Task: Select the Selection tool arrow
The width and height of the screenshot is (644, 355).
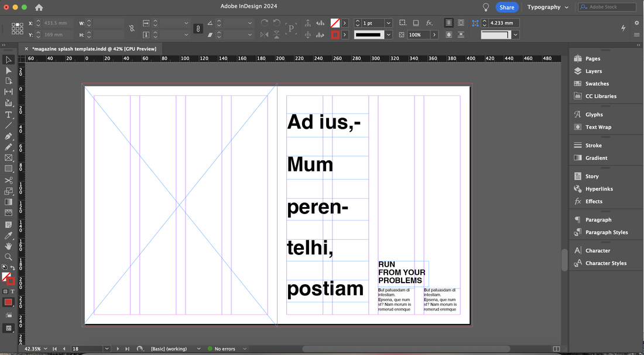Action: point(8,60)
